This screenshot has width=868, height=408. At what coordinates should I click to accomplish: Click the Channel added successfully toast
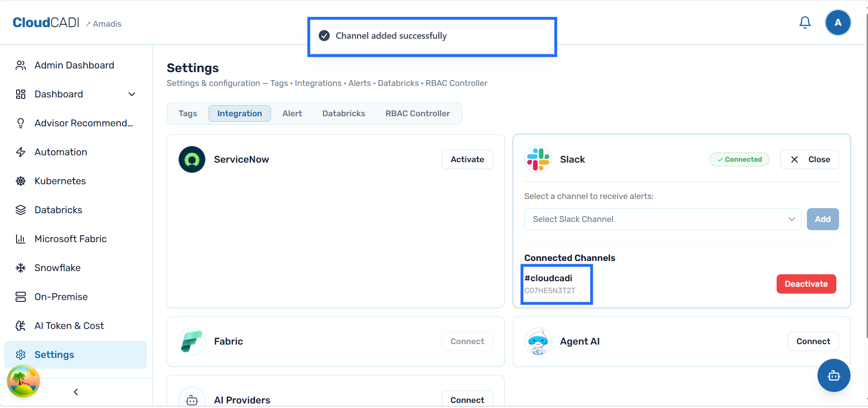click(x=432, y=36)
